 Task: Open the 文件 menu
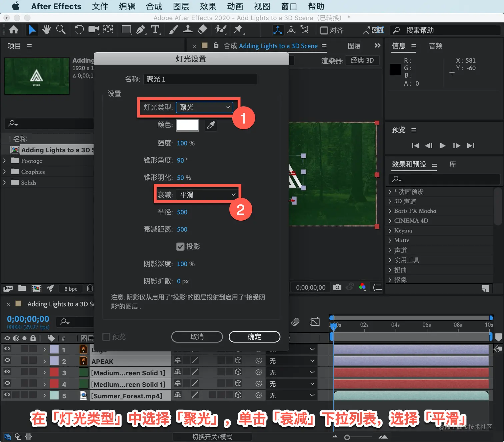[100, 6]
